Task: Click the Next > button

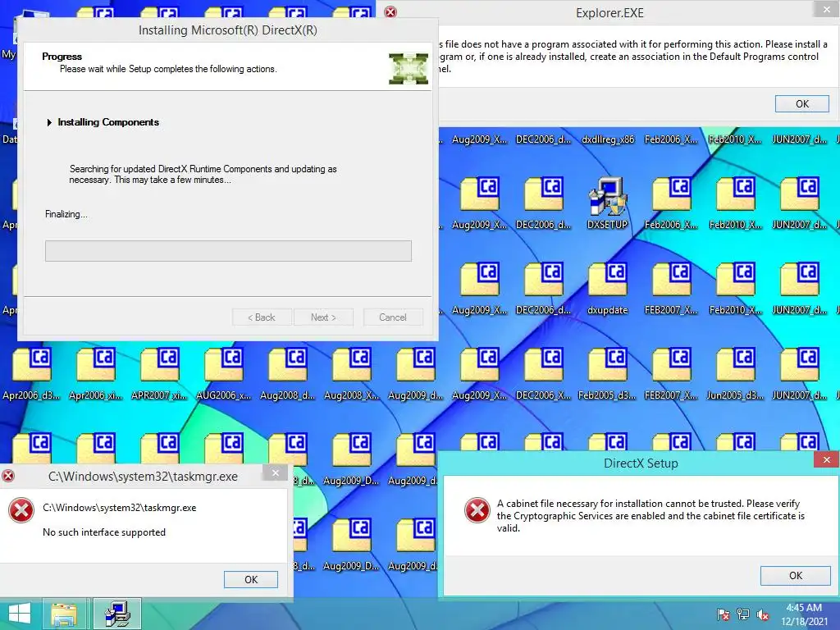Action: 323,317
